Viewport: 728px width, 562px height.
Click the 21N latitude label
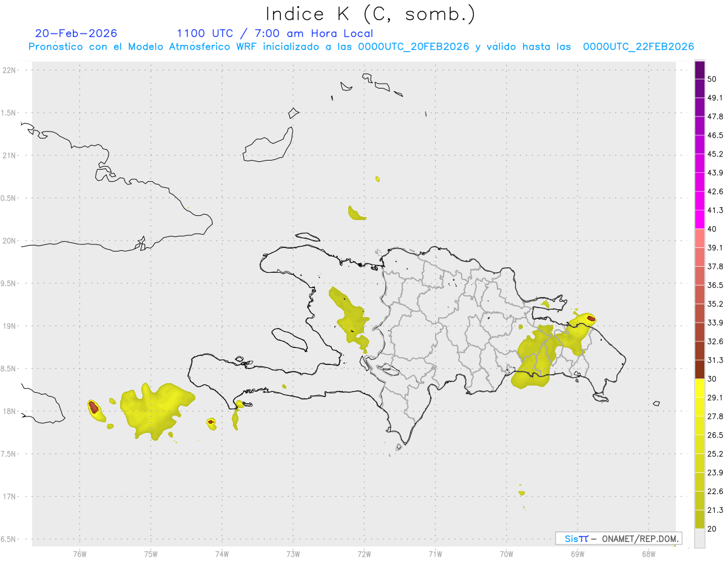click(x=9, y=155)
